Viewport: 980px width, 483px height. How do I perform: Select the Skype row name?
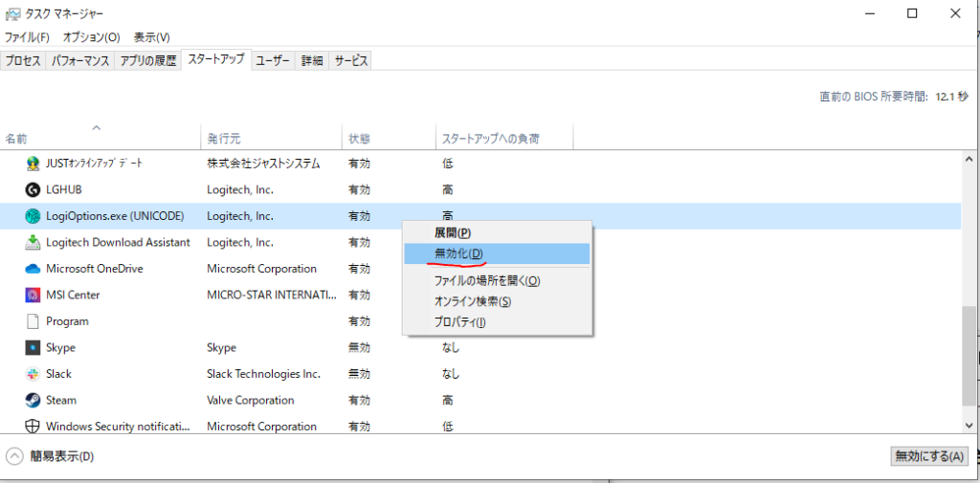click(x=60, y=347)
